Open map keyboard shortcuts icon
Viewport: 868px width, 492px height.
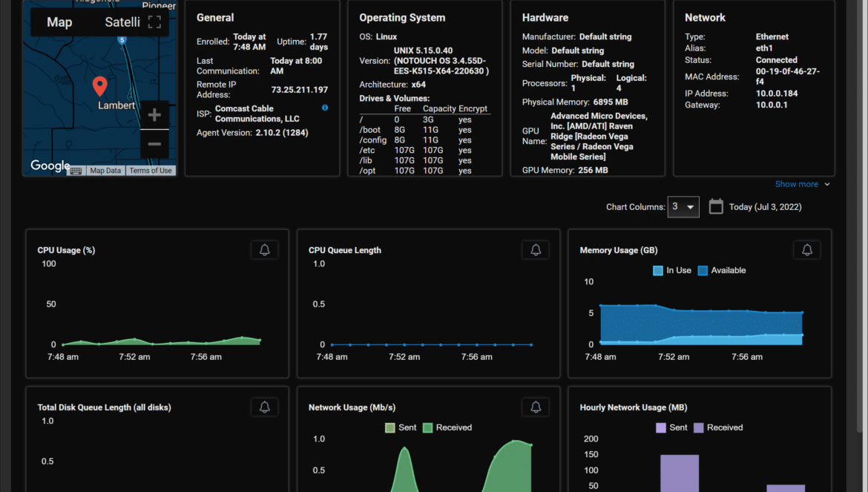[x=76, y=171]
